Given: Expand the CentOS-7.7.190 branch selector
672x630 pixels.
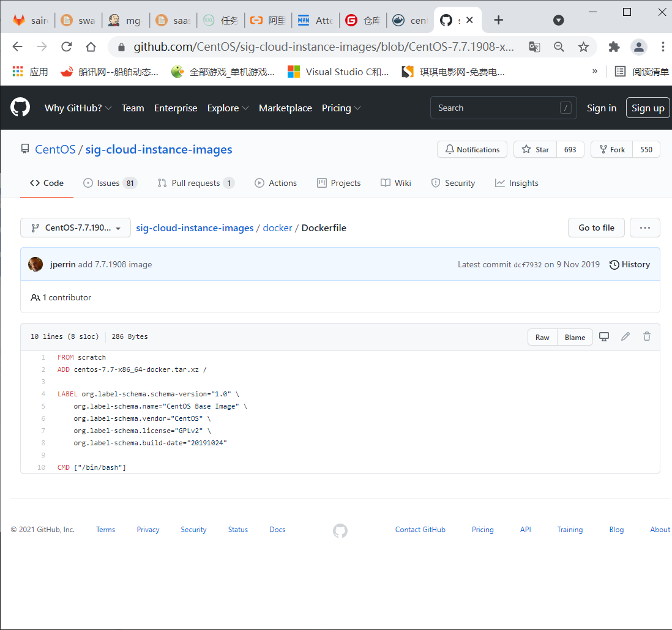Looking at the screenshot, I should click(75, 228).
